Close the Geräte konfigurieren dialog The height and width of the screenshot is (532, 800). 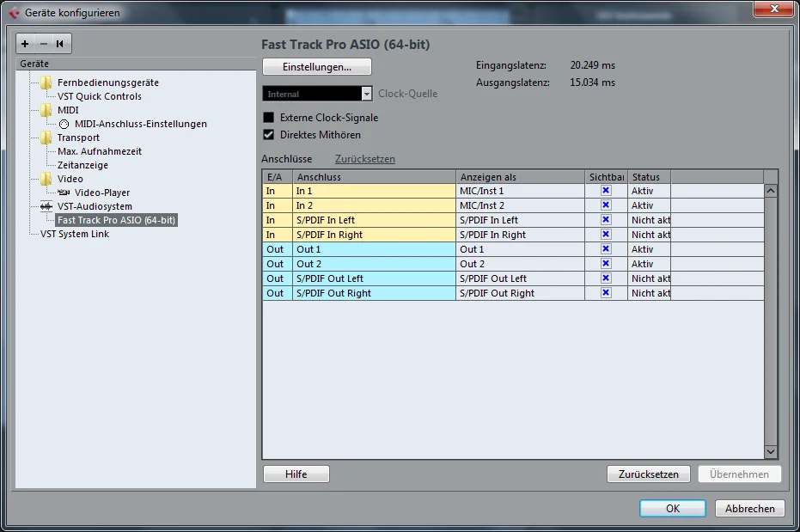tap(774, 9)
